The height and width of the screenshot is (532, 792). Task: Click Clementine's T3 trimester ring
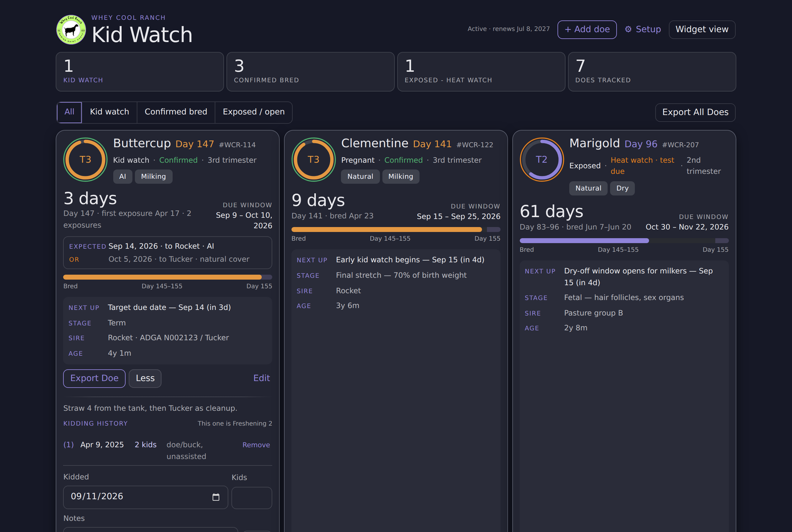click(x=313, y=159)
